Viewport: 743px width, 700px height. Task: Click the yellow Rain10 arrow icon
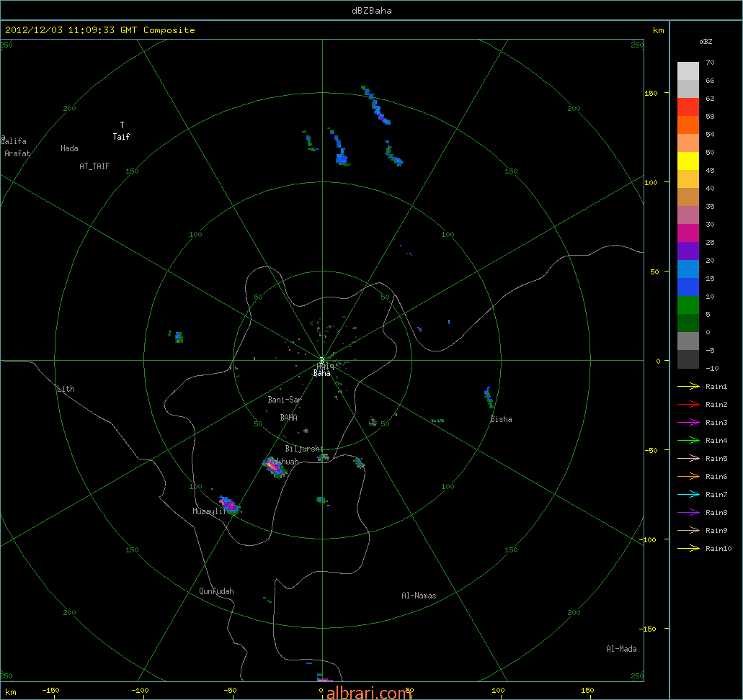tap(688, 549)
